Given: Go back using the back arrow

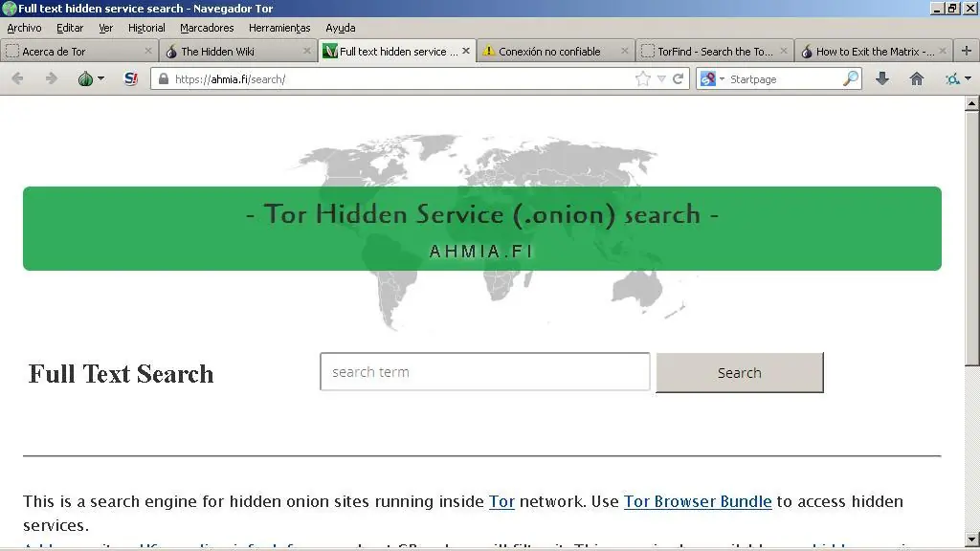Looking at the screenshot, I should [x=17, y=78].
